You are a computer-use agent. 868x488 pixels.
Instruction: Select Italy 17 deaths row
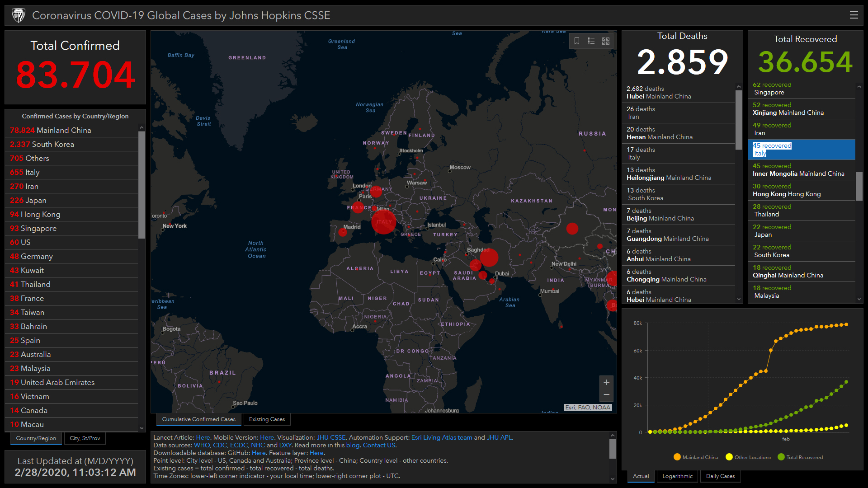(679, 154)
